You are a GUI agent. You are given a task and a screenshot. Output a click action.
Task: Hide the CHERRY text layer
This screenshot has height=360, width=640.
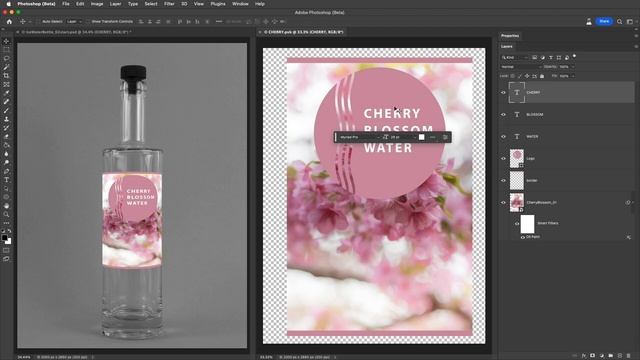[503, 93]
